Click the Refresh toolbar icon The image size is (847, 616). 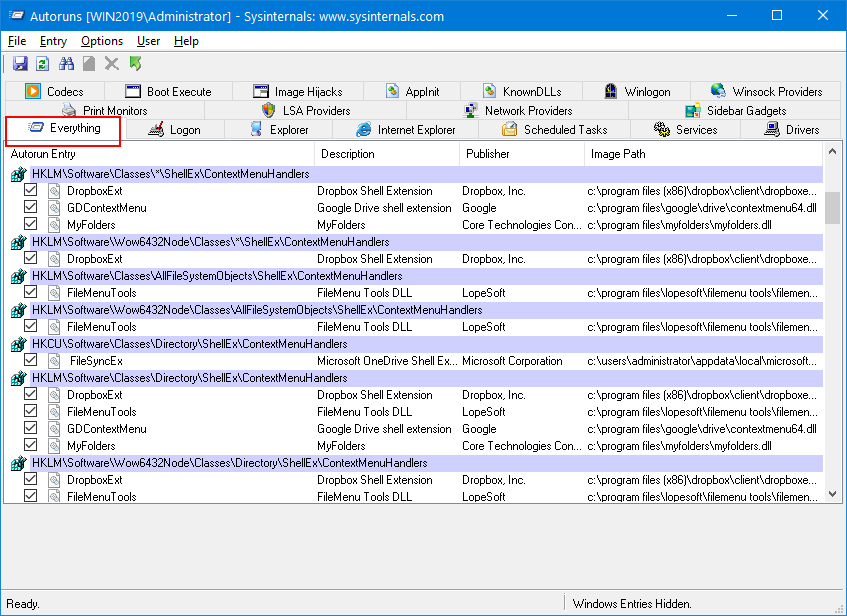click(x=43, y=64)
